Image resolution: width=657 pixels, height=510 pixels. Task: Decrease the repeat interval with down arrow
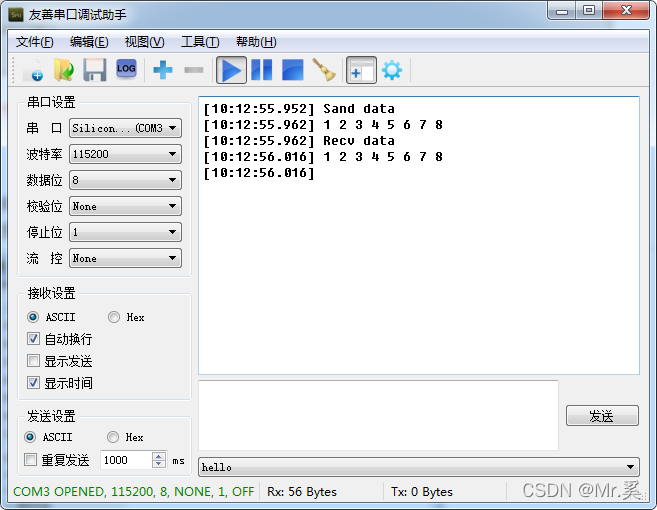158,464
